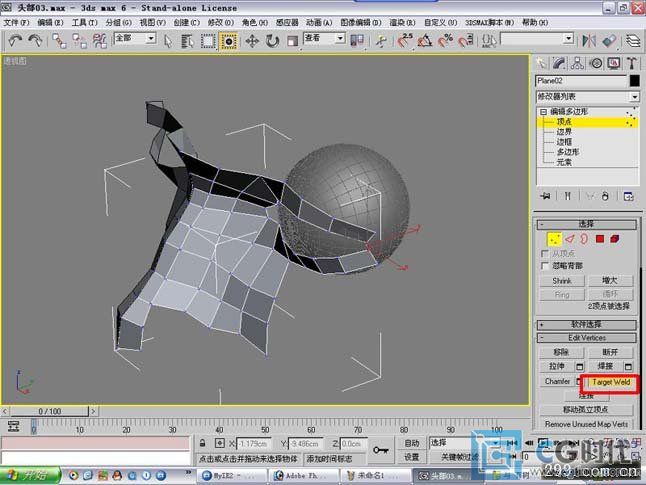The height and width of the screenshot is (485, 646).
Task: Click the Plane02 object name field
Action: point(580,81)
